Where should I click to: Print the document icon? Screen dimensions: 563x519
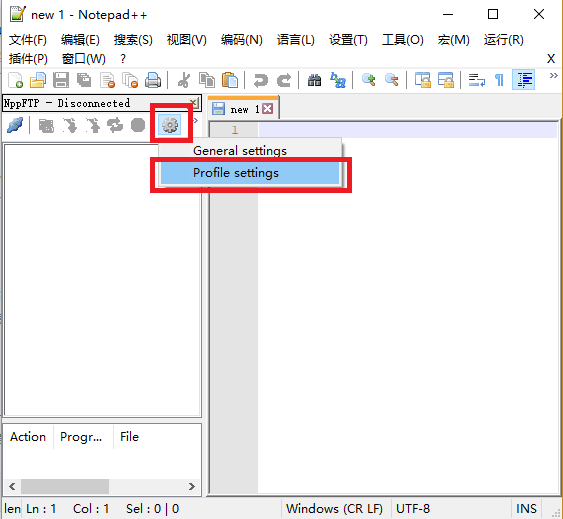click(153, 80)
